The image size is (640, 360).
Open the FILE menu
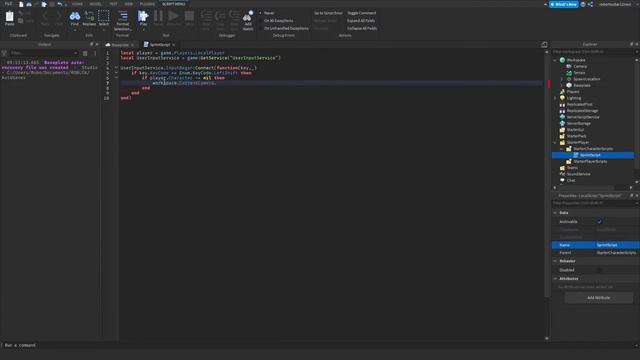point(8,4)
